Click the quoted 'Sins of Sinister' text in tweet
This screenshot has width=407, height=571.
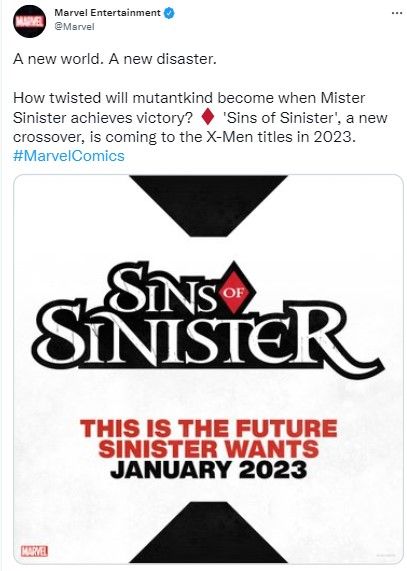tap(281, 118)
